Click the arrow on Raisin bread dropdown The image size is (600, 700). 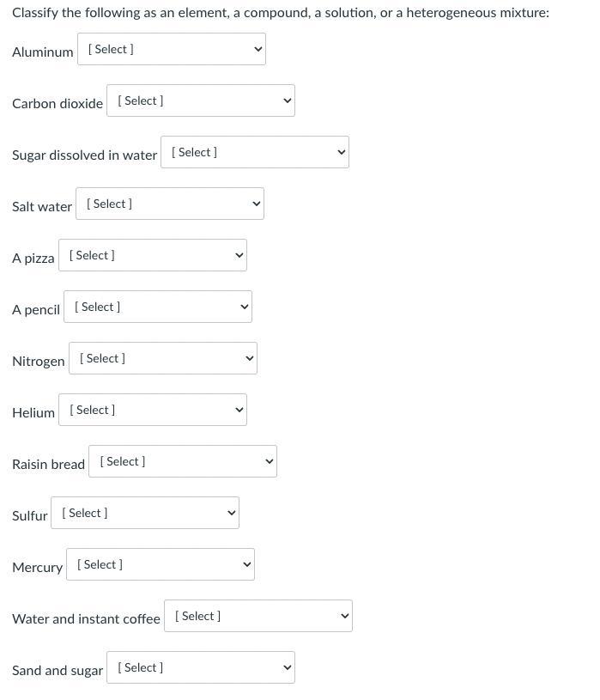coord(270,462)
